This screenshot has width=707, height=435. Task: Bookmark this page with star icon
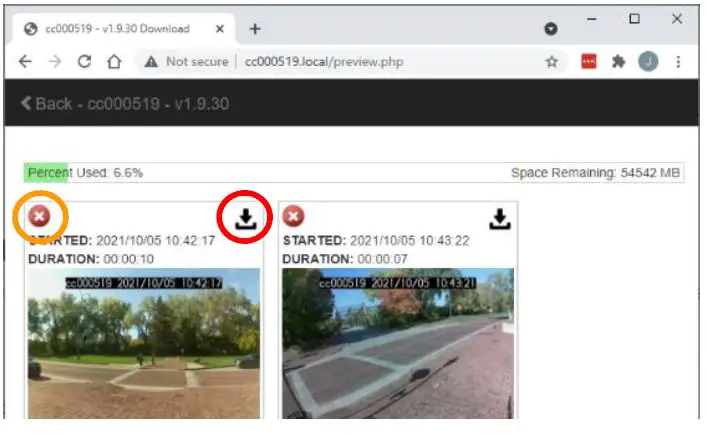[552, 62]
